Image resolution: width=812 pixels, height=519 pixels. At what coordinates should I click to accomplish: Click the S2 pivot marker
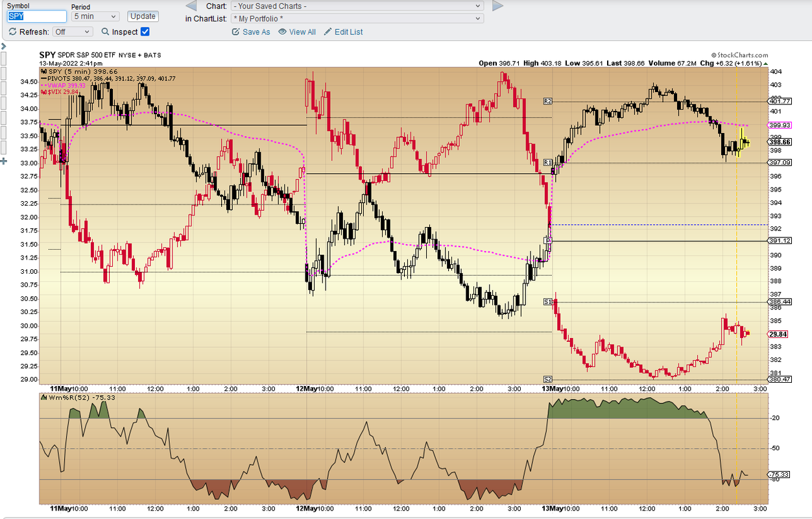[x=547, y=379]
